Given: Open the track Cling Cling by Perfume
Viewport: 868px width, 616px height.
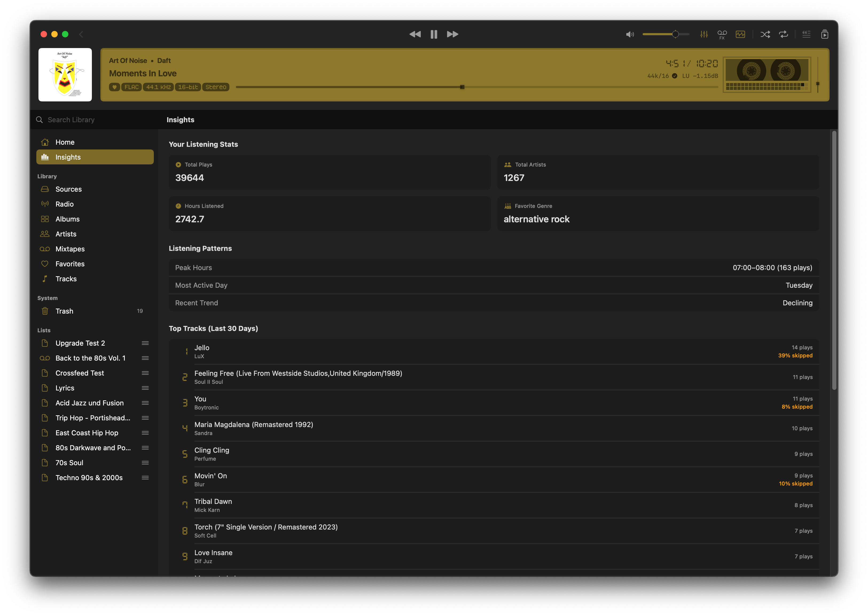Looking at the screenshot, I should (212, 450).
